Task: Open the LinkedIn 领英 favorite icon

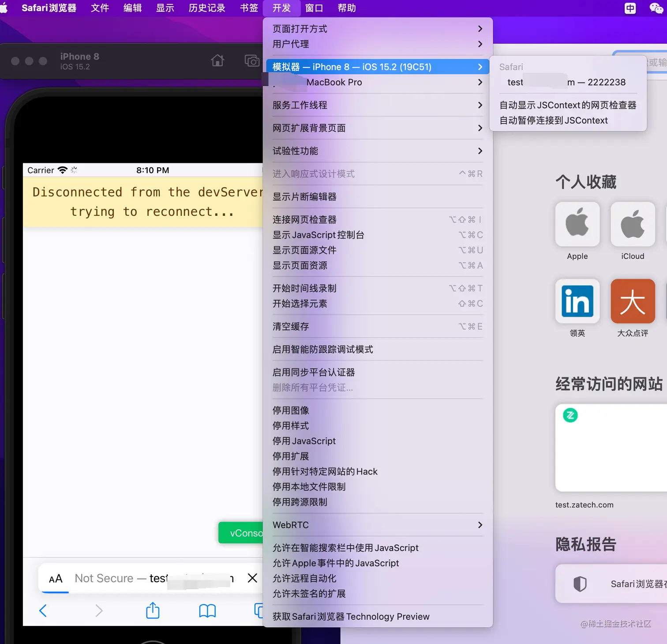Action: [577, 301]
